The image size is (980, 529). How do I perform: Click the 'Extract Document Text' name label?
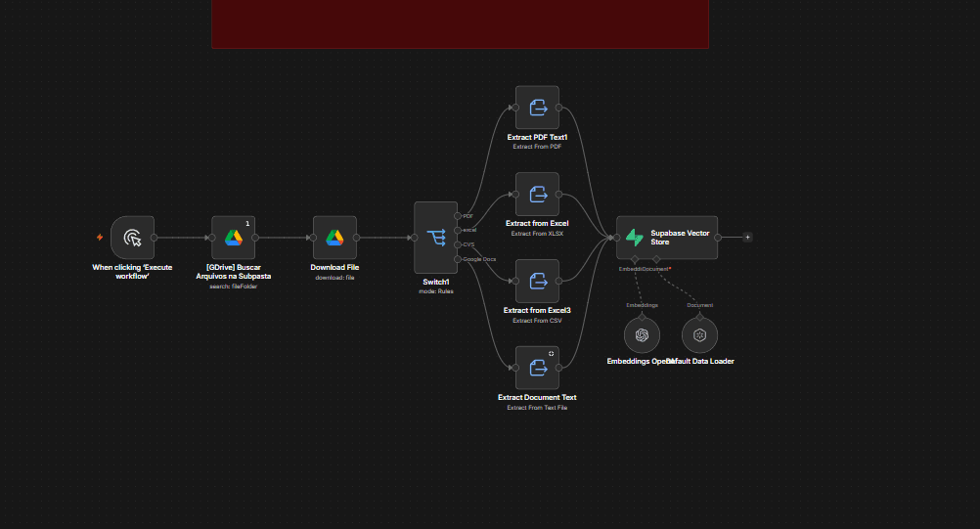click(537, 397)
